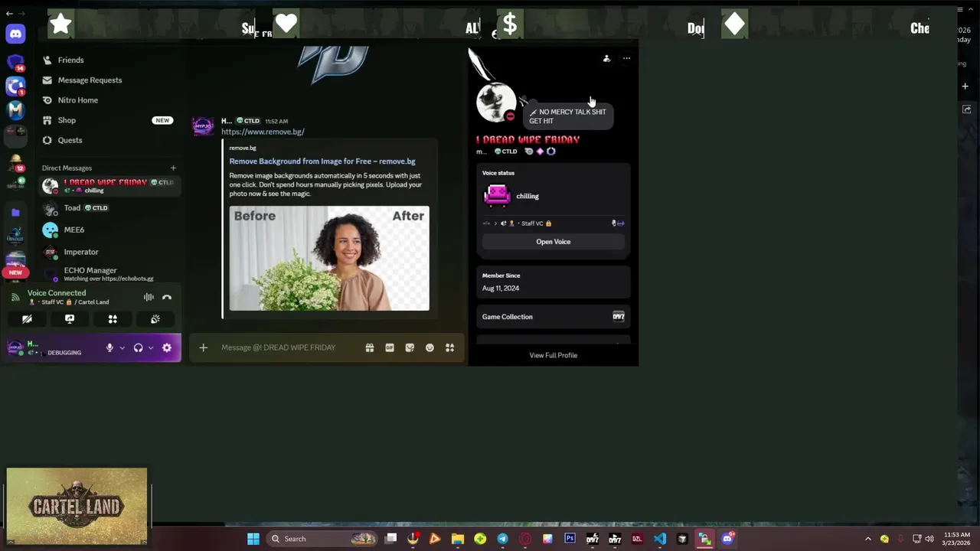The width and height of the screenshot is (980, 551).
Task: Create new DM with plus icon
Action: pos(173,168)
